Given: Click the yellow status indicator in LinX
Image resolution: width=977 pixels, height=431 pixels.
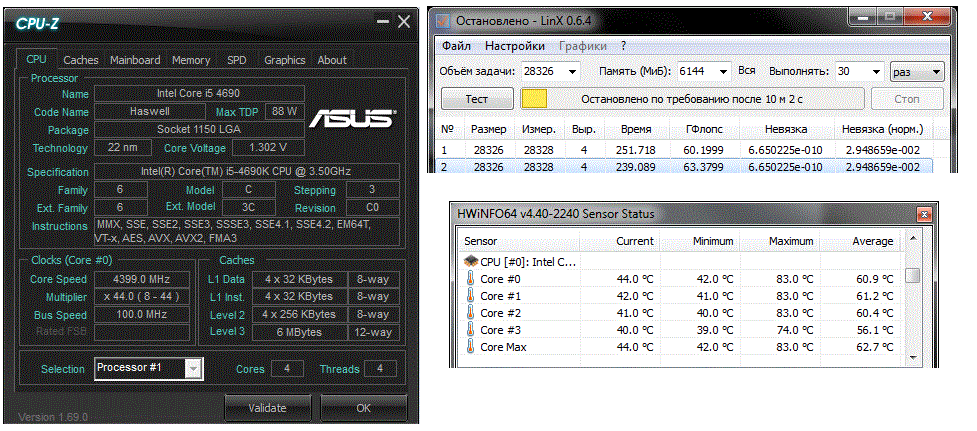Looking at the screenshot, I should 534,99.
